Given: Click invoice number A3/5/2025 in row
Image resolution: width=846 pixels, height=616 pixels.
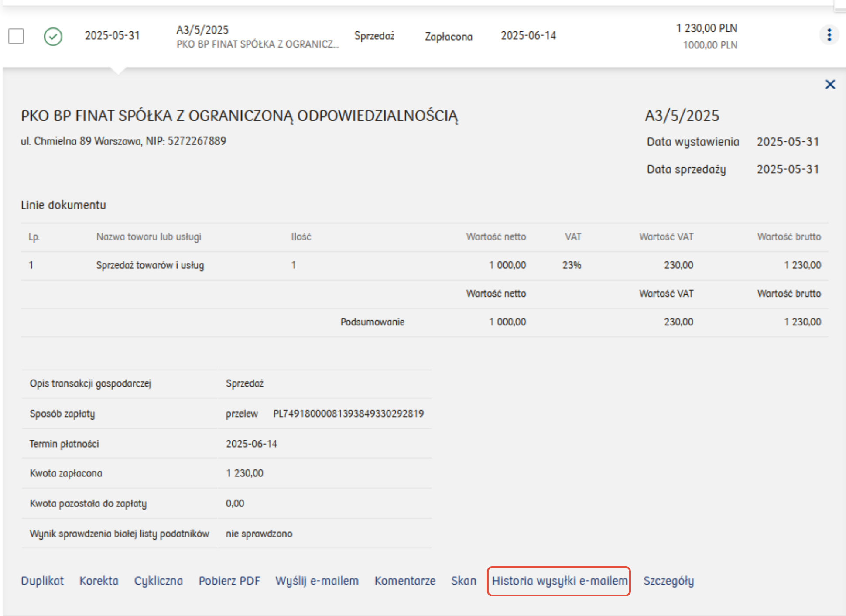Looking at the screenshot, I should tap(202, 30).
